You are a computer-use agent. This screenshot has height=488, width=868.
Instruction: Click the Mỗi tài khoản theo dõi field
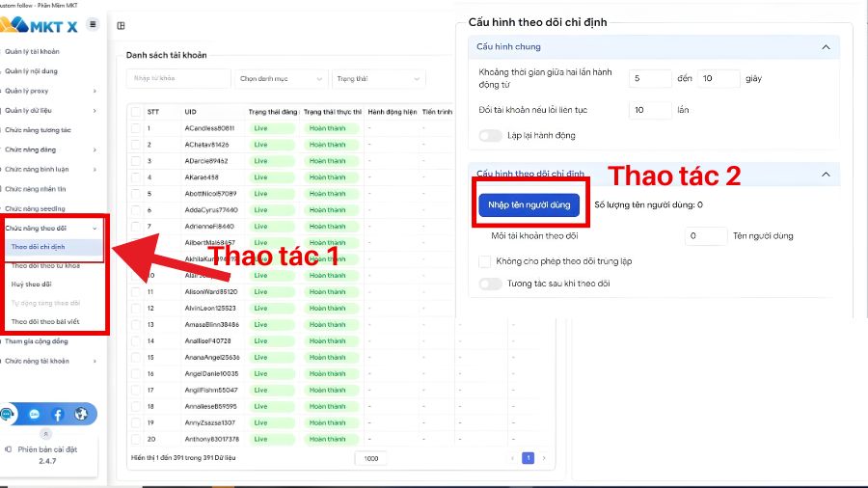(x=706, y=236)
